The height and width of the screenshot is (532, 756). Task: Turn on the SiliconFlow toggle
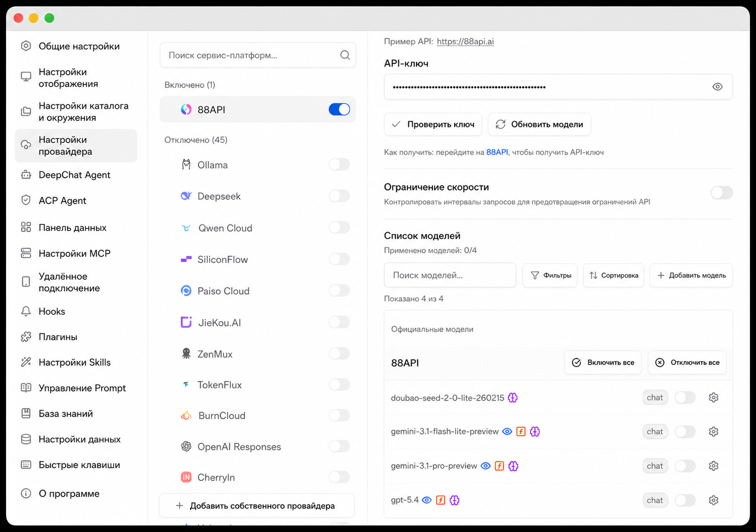coord(339,259)
